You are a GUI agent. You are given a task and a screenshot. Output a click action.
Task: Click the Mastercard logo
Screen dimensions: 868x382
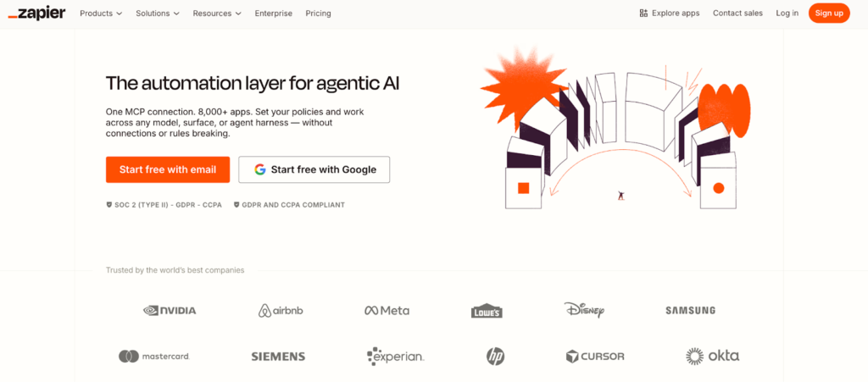tap(154, 357)
